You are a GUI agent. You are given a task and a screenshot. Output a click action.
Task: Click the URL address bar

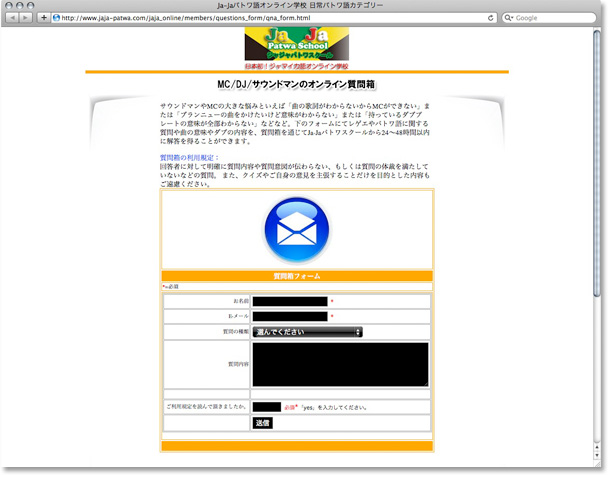(x=270, y=18)
